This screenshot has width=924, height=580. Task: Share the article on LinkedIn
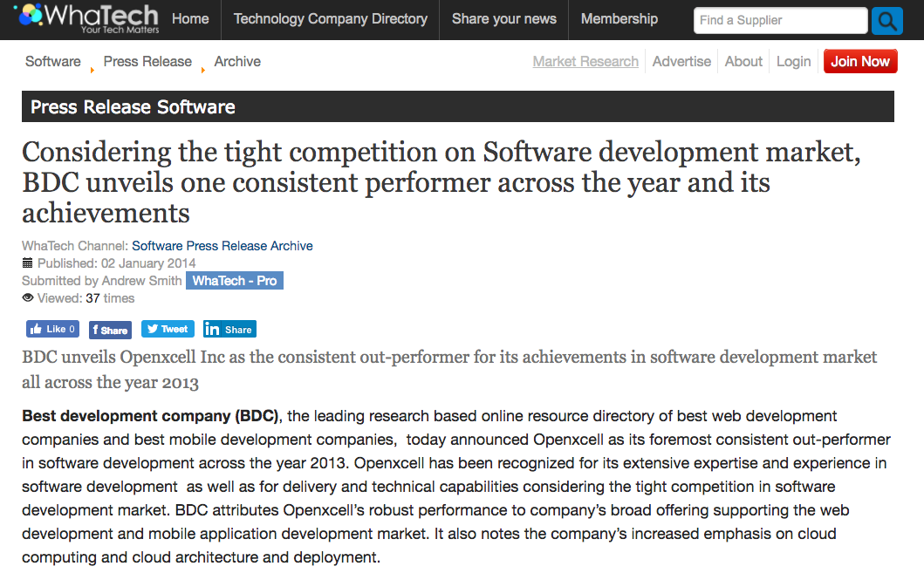[x=229, y=329]
